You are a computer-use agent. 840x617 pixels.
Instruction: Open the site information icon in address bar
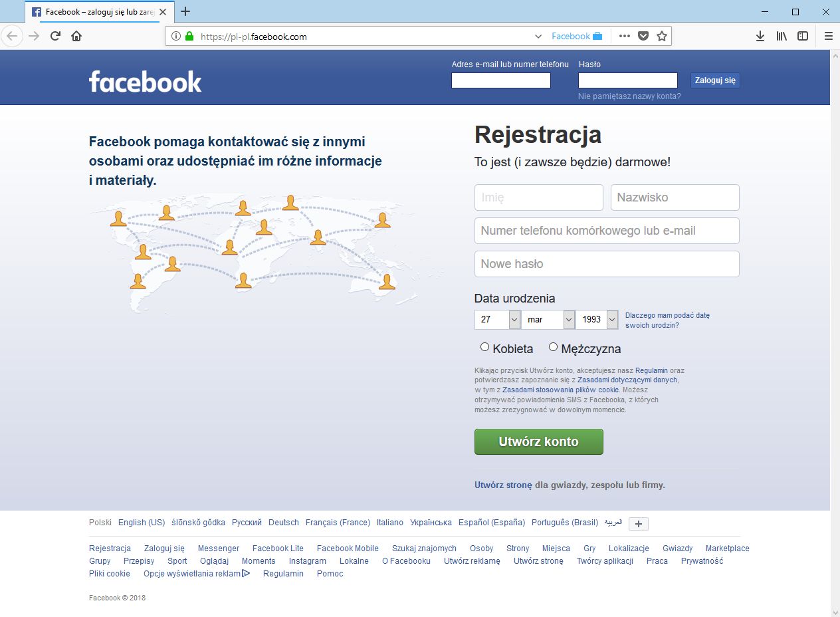point(176,37)
